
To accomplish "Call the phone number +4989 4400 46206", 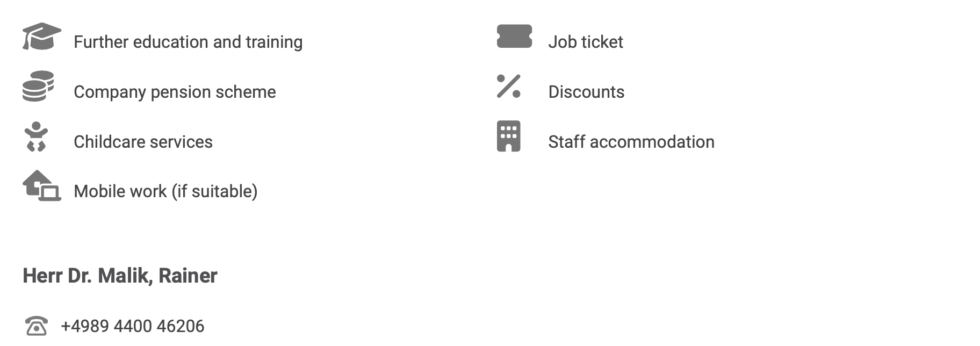I will pyautogui.click(x=133, y=326).
